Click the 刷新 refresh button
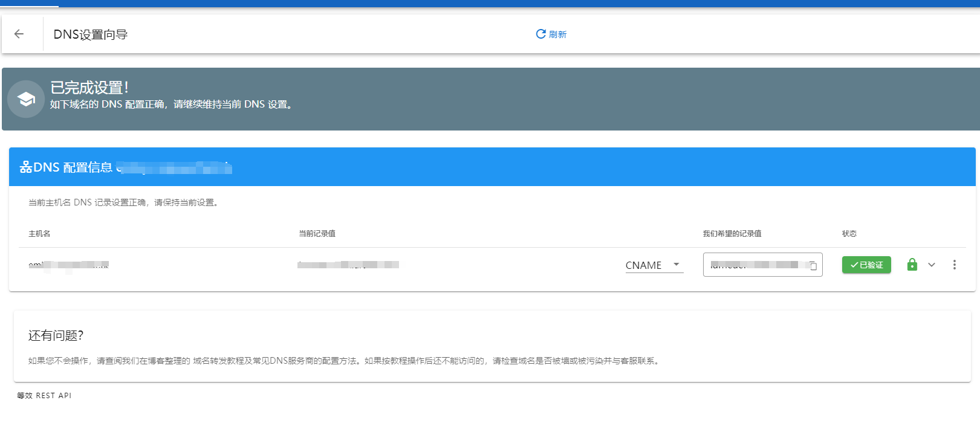The height and width of the screenshot is (432, 980). (x=551, y=34)
